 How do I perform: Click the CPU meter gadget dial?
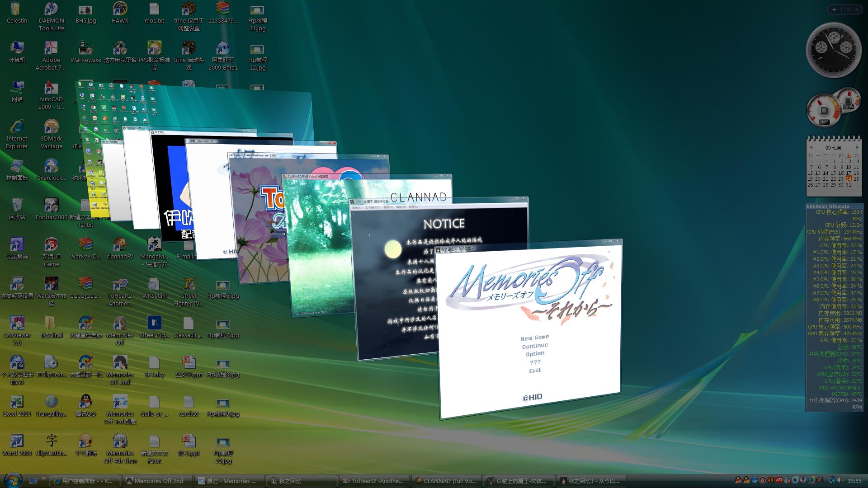tap(824, 111)
